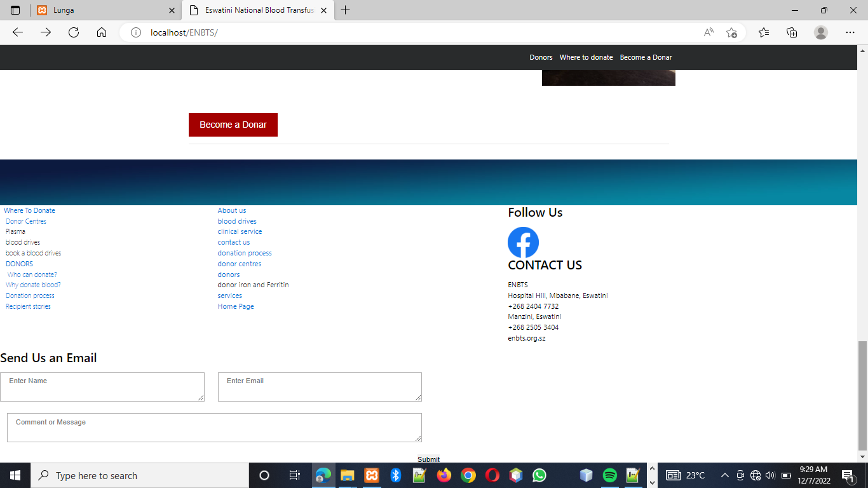Viewport: 868px width, 488px height.
Task: Click the Facebook icon under Follow Us
Action: [523, 242]
